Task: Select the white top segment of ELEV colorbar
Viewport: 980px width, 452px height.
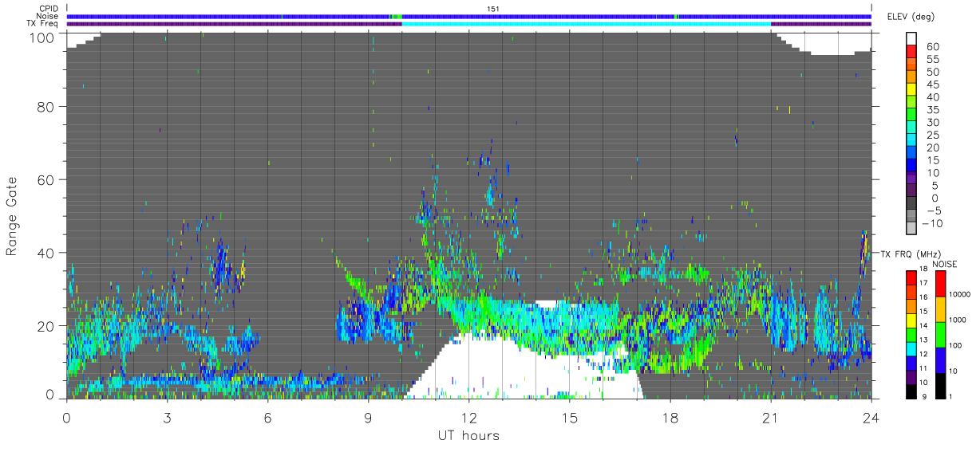Action: (x=912, y=39)
